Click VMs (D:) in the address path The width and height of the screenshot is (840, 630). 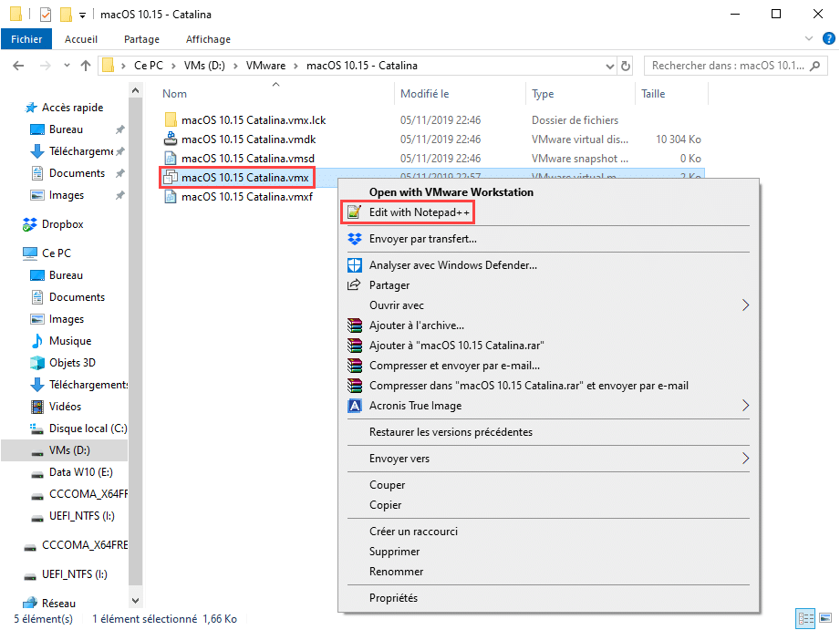click(x=204, y=66)
